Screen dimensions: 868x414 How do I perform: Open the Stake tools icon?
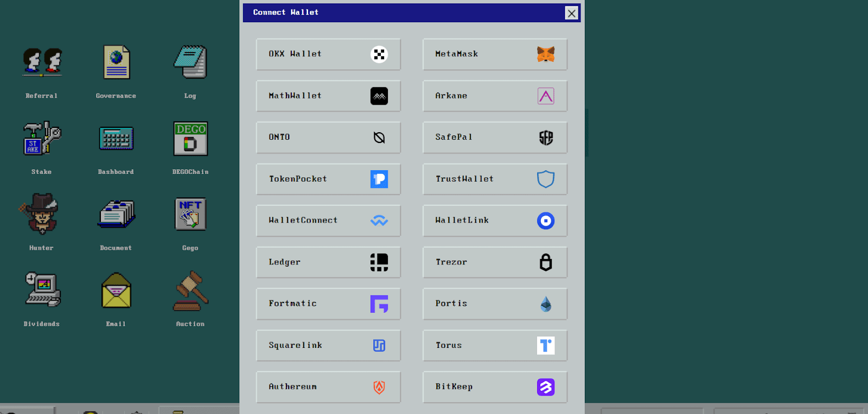(x=42, y=138)
